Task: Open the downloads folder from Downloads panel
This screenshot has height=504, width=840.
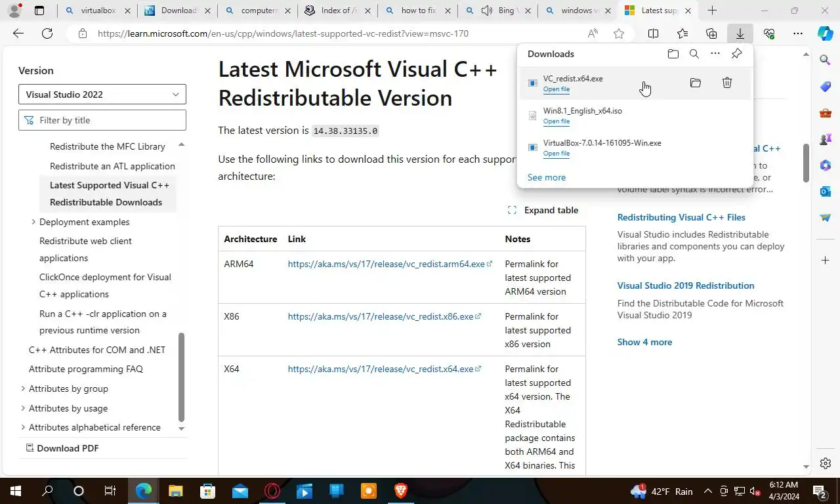Action: coord(673,54)
